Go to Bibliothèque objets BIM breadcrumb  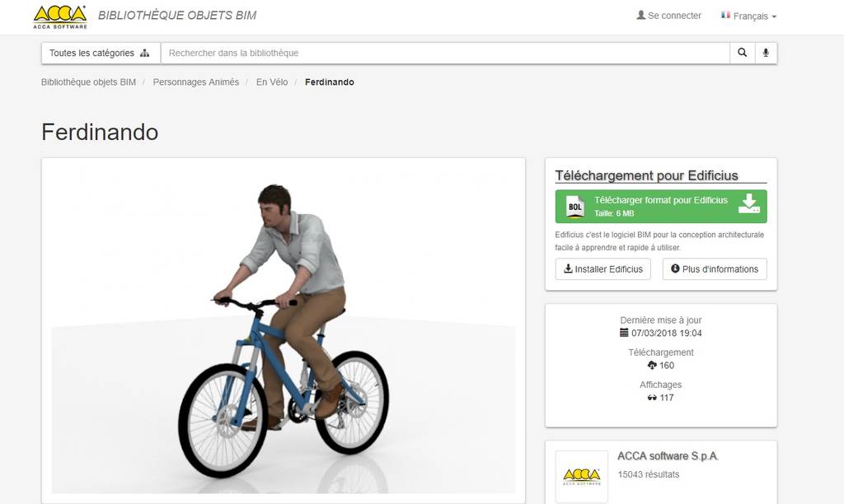(88, 82)
